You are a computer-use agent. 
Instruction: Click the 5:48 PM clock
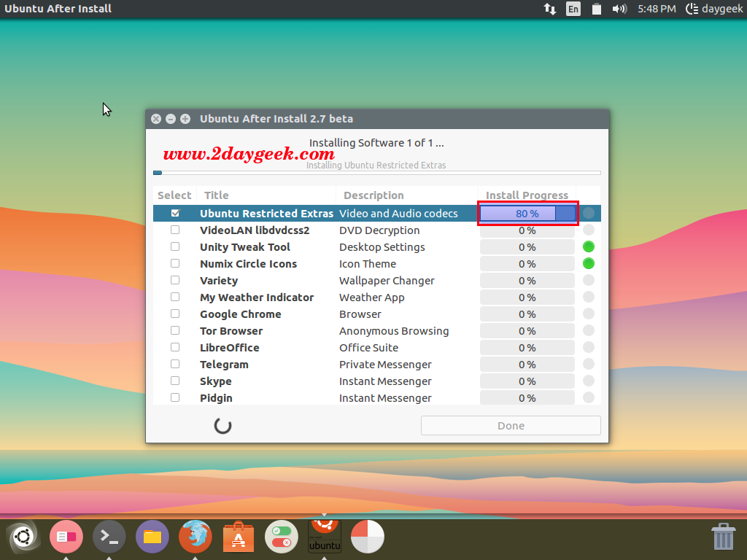[657, 9]
